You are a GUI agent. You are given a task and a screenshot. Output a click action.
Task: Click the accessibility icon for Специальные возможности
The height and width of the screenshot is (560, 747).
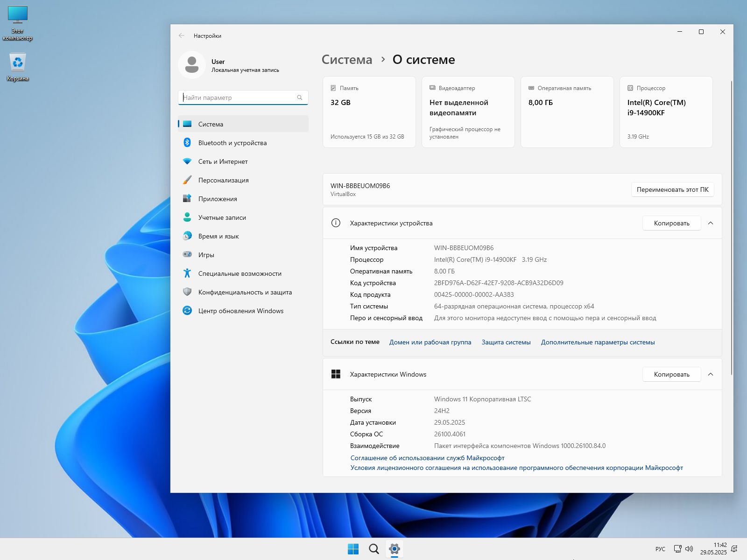(187, 273)
